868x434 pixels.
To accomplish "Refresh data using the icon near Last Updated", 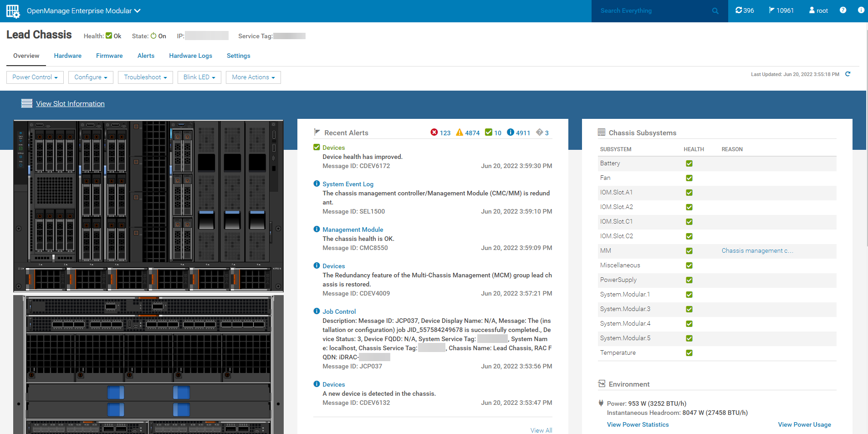I will 848,74.
